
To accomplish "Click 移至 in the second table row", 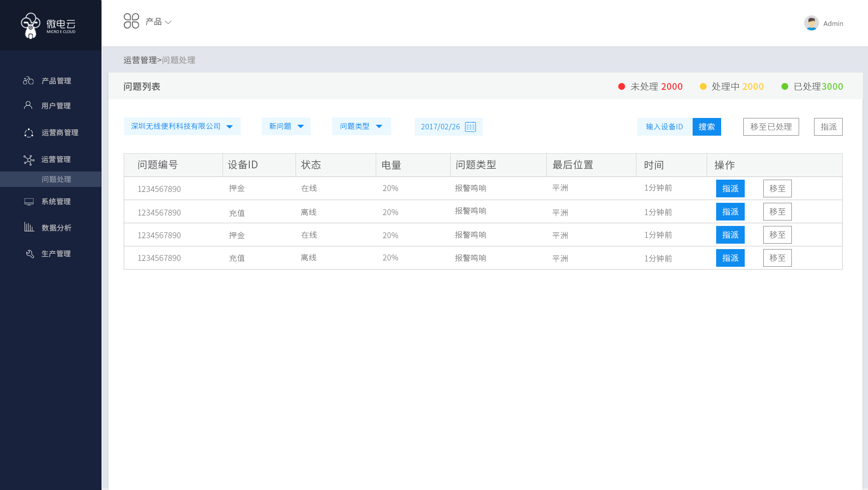I will point(777,211).
